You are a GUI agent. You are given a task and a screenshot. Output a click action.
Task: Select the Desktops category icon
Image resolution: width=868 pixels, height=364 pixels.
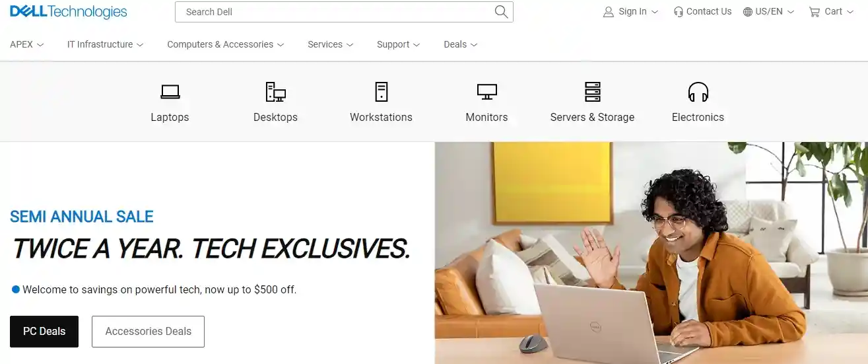(x=275, y=92)
